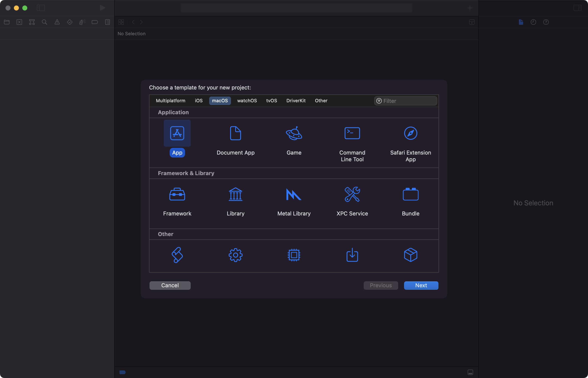Toggle the left navigator sidebar
This screenshot has height=378, width=588.
click(41, 8)
